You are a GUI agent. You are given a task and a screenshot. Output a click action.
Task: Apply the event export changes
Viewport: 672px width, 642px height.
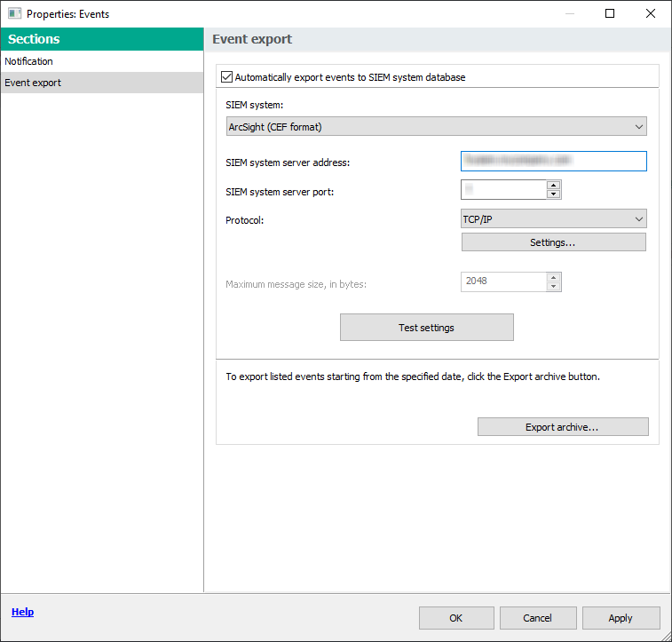tap(620, 618)
